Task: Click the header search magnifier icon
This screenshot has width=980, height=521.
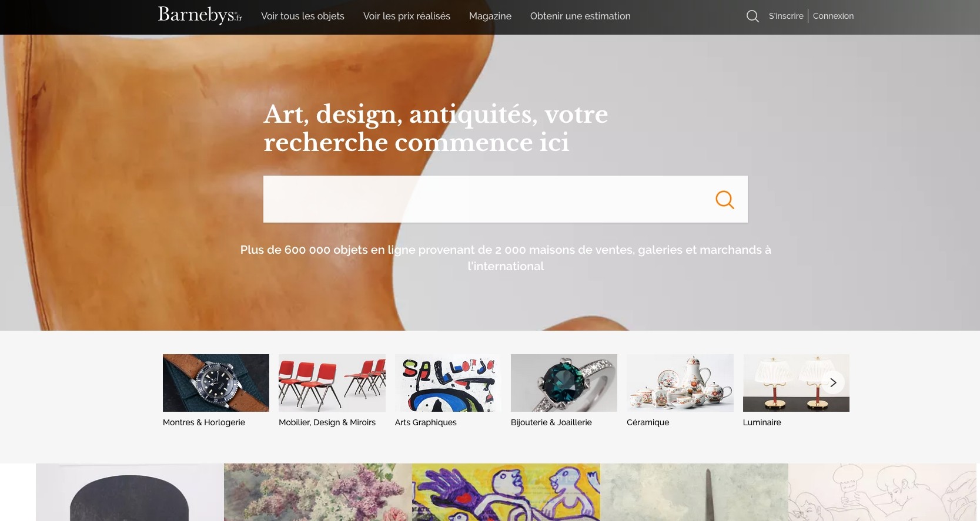Action: click(x=752, y=16)
